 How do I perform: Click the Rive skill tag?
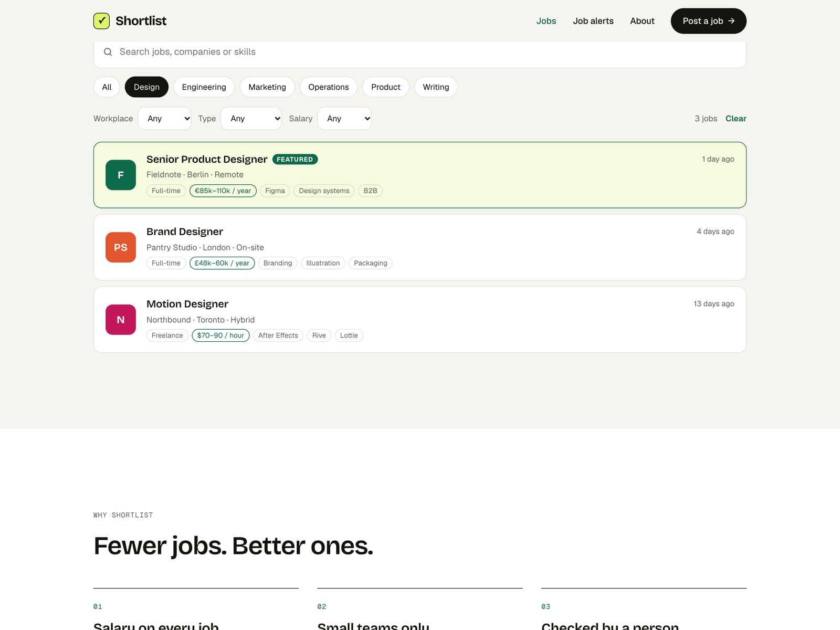(319, 335)
